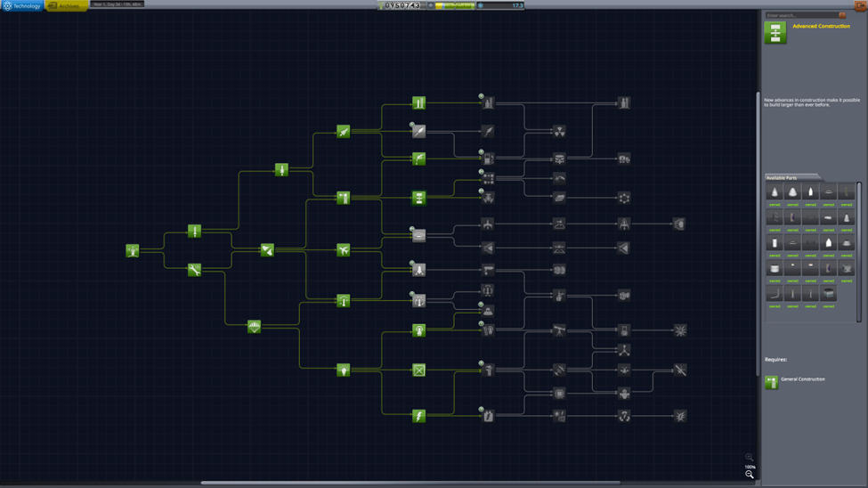Select the Aviation airplane node

(x=344, y=250)
